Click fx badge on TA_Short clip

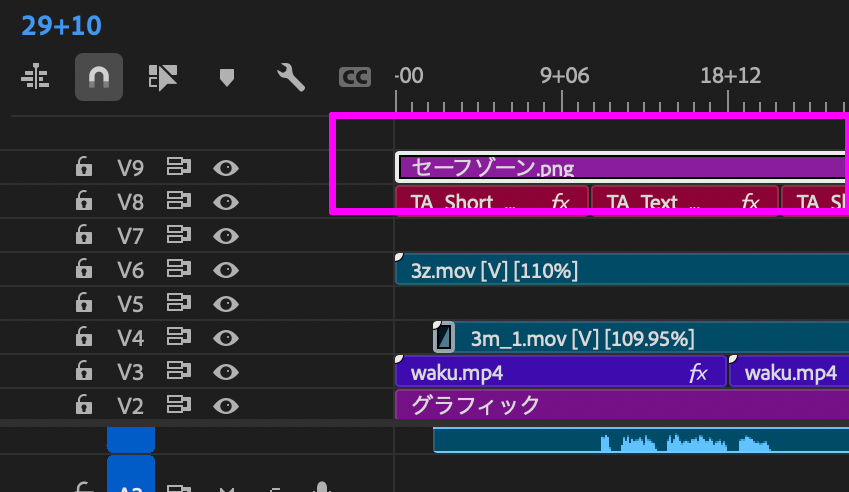coord(561,202)
